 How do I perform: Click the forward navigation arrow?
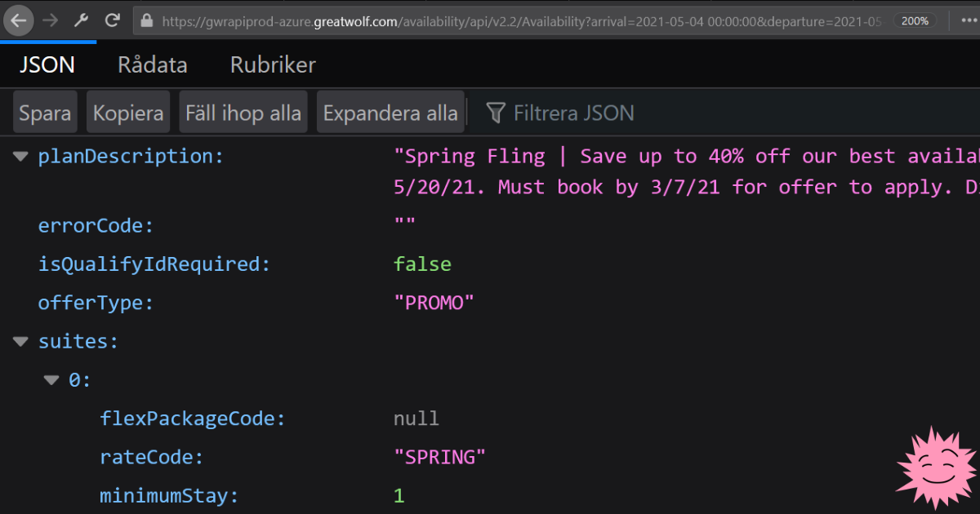[x=49, y=20]
